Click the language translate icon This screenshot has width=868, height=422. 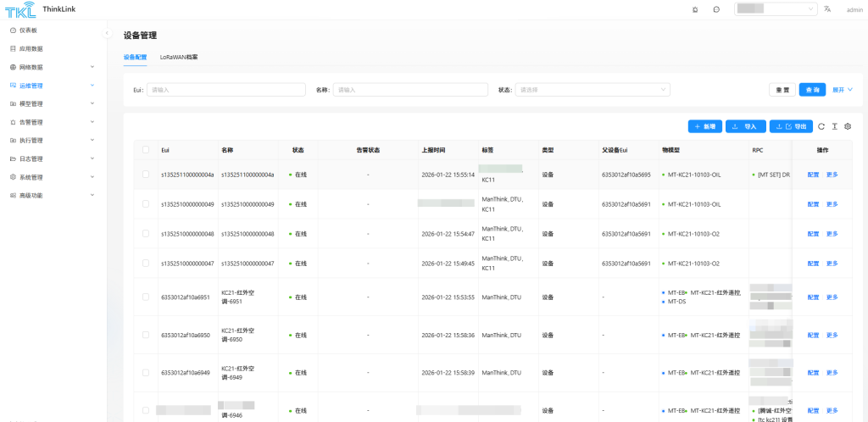827,9
